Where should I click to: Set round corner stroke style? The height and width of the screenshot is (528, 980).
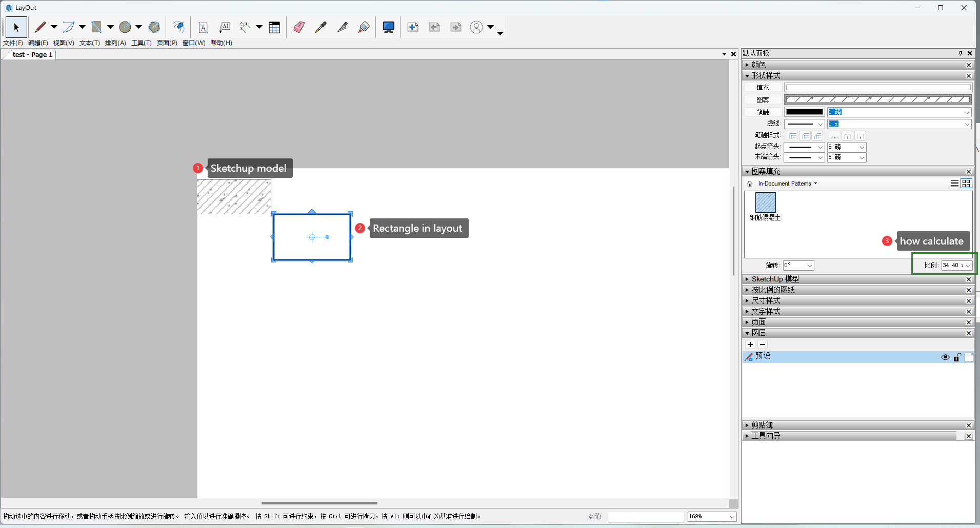point(806,136)
